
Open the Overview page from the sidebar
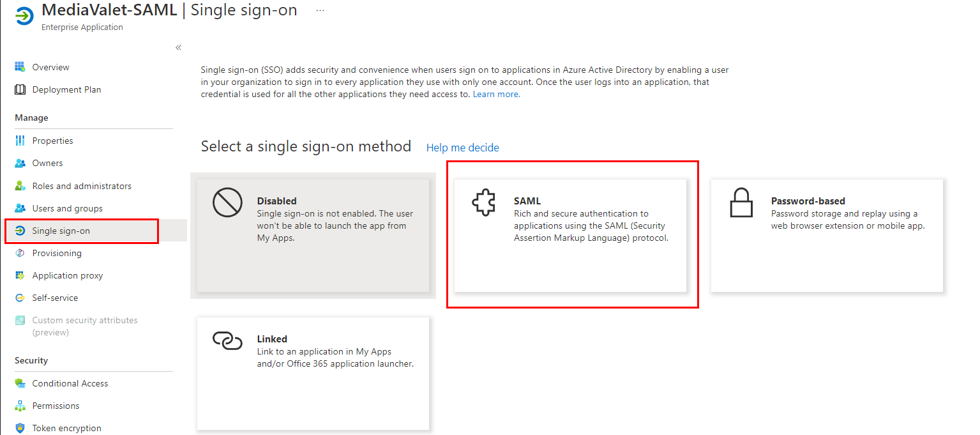pos(50,66)
